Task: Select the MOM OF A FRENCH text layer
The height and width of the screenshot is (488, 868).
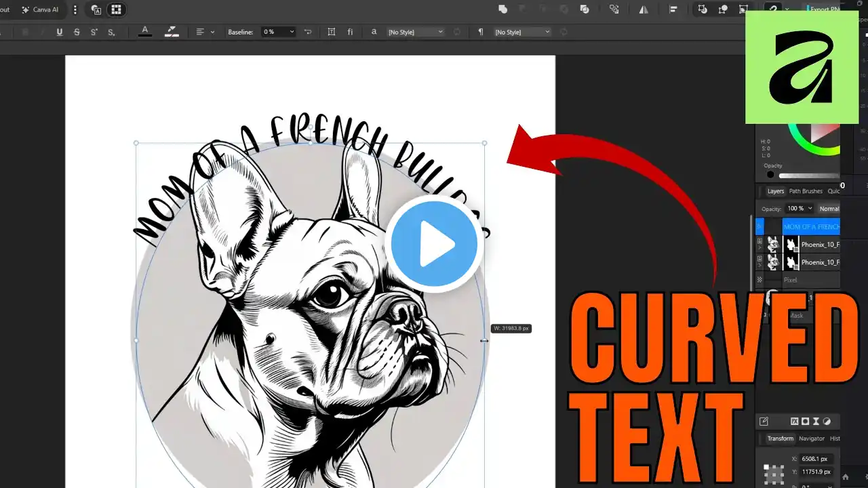Action: tap(798, 226)
